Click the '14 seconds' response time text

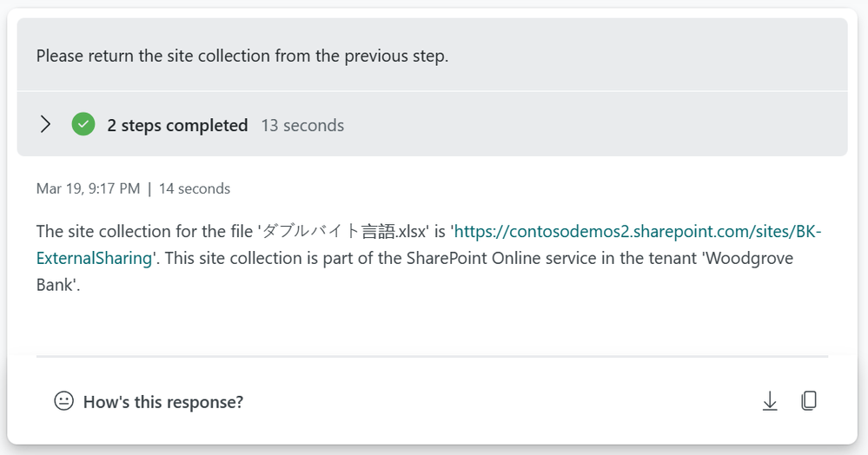tap(195, 188)
